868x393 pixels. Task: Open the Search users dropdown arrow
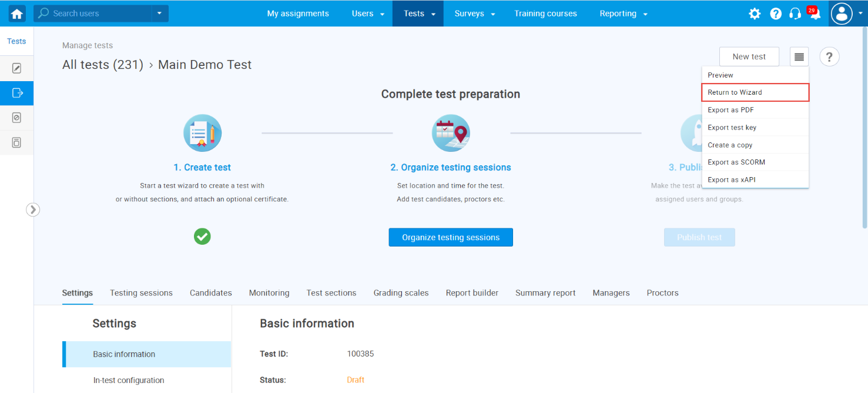[x=159, y=14]
